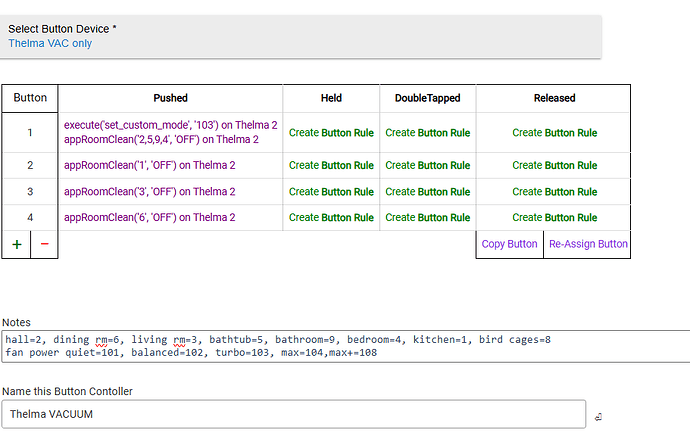Click inside the Notes text area
Screen dimensions: 690x436
coord(345,346)
